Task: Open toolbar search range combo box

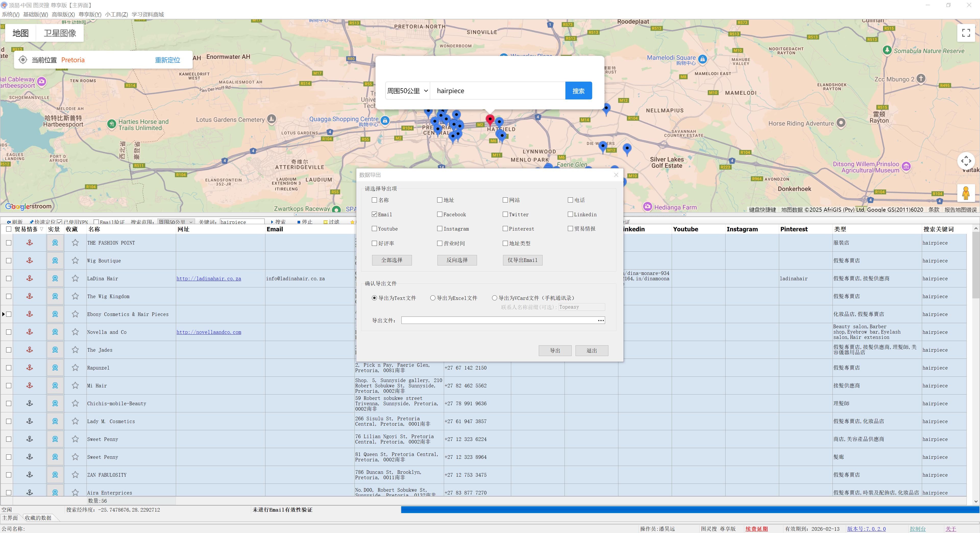Action: 176,222
